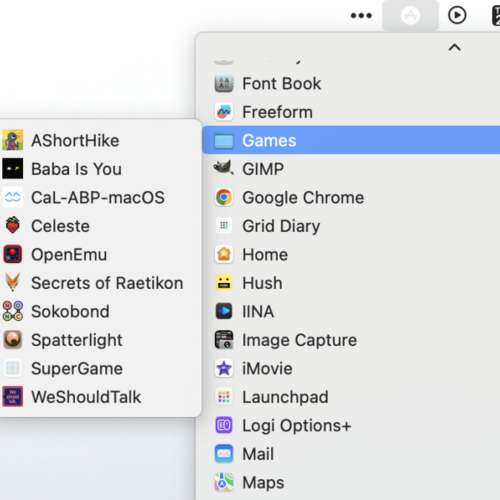Screen dimensions: 500x500
Task: Click the SuperGame icon
Action: 13,368
